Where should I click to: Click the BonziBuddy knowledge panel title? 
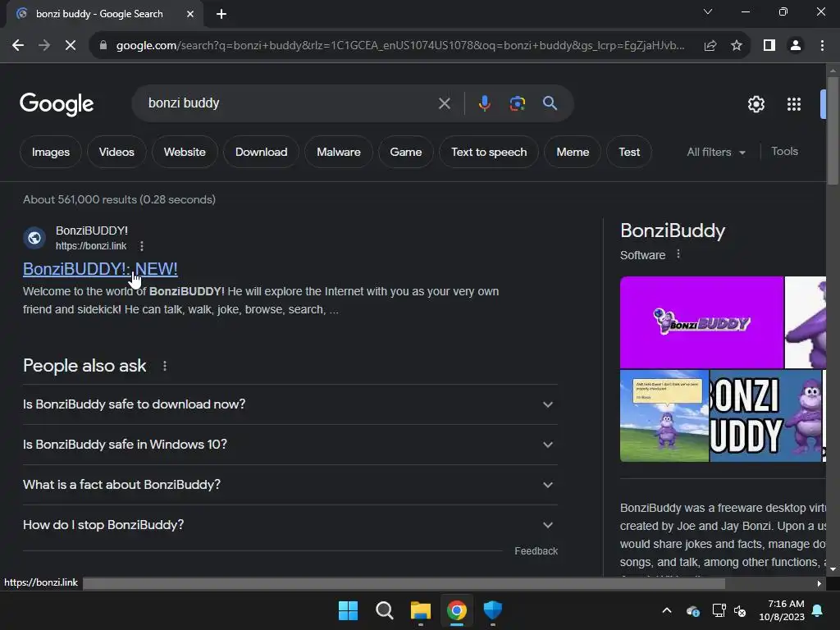tap(673, 231)
